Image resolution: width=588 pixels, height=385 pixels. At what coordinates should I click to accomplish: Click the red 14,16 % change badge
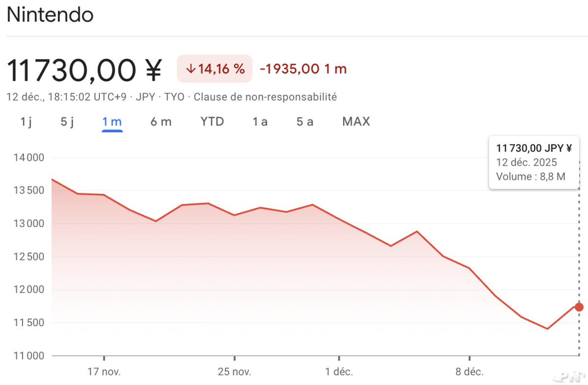click(x=215, y=69)
